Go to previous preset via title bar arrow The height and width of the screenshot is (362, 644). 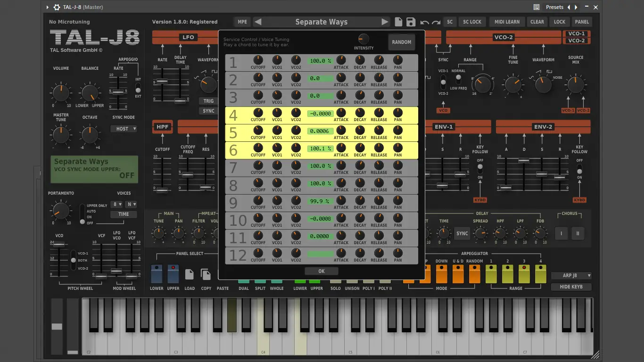click(569, 7)
